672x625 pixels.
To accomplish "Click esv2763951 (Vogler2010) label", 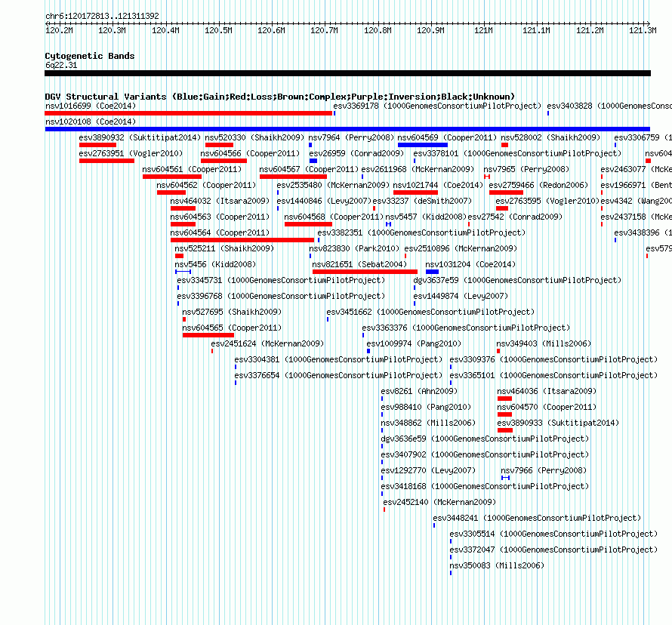I will 131,153.
